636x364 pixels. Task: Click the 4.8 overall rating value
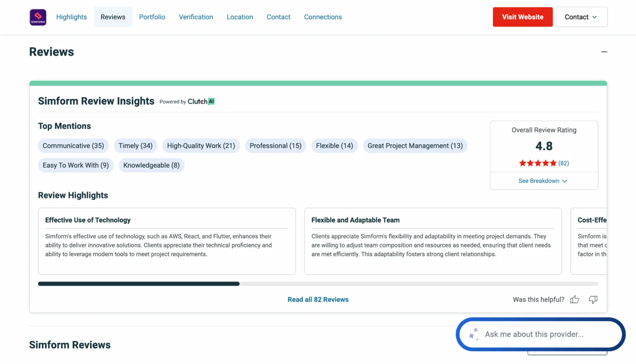click(544, 146)
